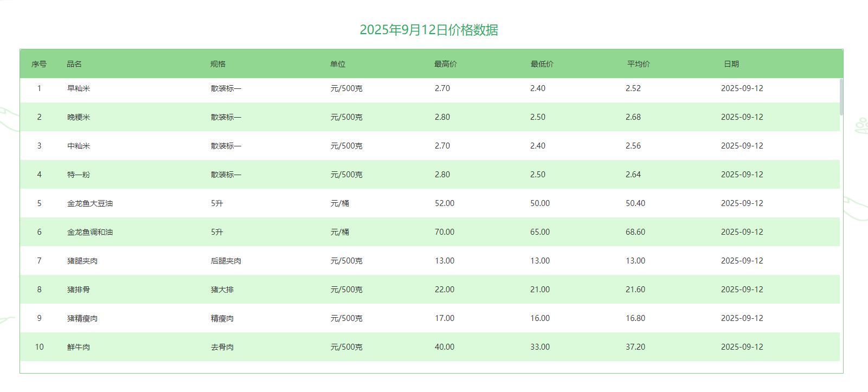Screen dimensions: 868x392
Task: Click the lowest price 33.00 cell
Action: pos(540,347)
